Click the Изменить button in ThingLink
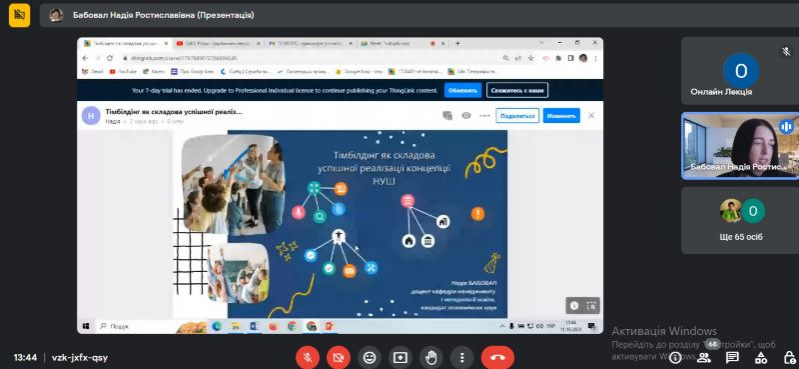This screenshot has width=799, height=369. (x=561, y=116)
